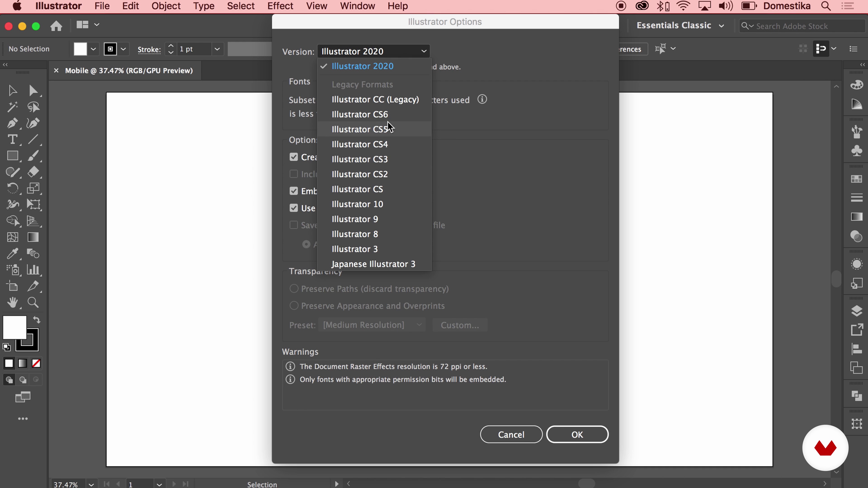Toggle the Embed ICC Profiles checkbox
The height and width of the screenshot is (488, 868).
click(293, 191)
